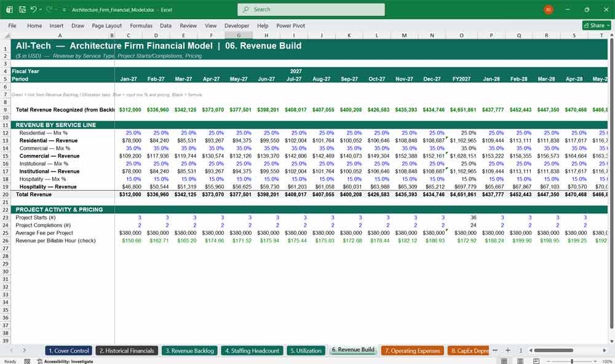Click horizontal scrollbar left arrow
This screenshot has height=364, width=615.
pyautogui.click(x=530, y=350)
